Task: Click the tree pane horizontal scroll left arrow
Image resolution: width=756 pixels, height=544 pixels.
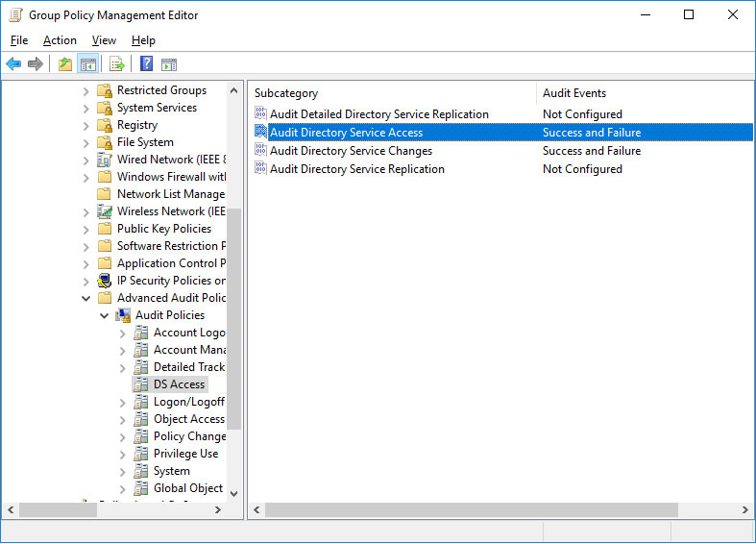Action: point(11,509)
